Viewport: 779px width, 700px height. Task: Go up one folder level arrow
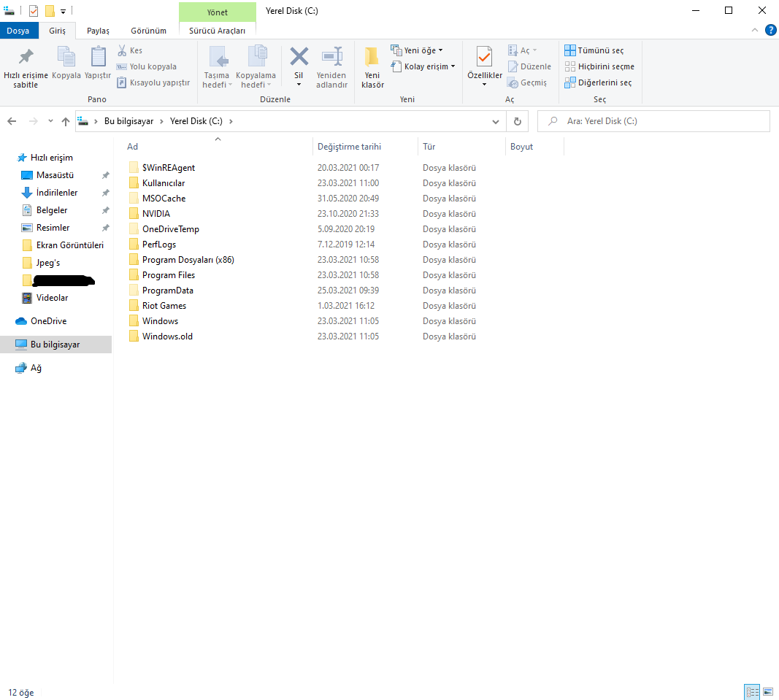coord(66,121)
